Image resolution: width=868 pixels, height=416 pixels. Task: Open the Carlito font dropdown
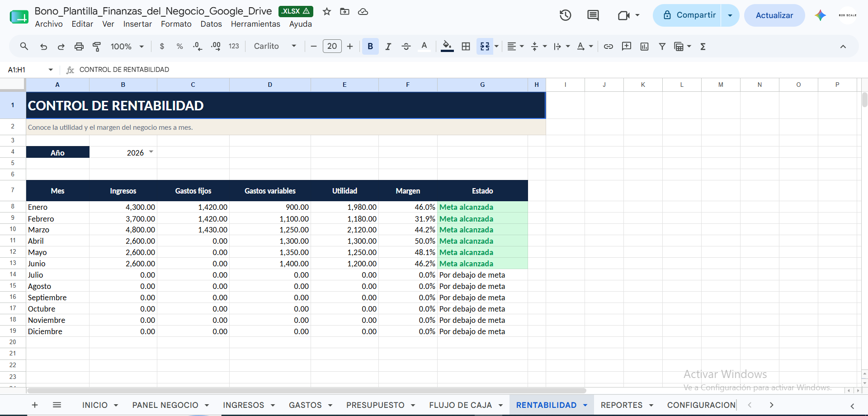[275, 46]
